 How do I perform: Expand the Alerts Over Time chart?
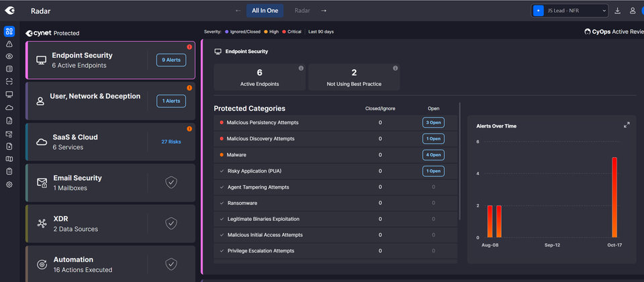coord(627,125)
